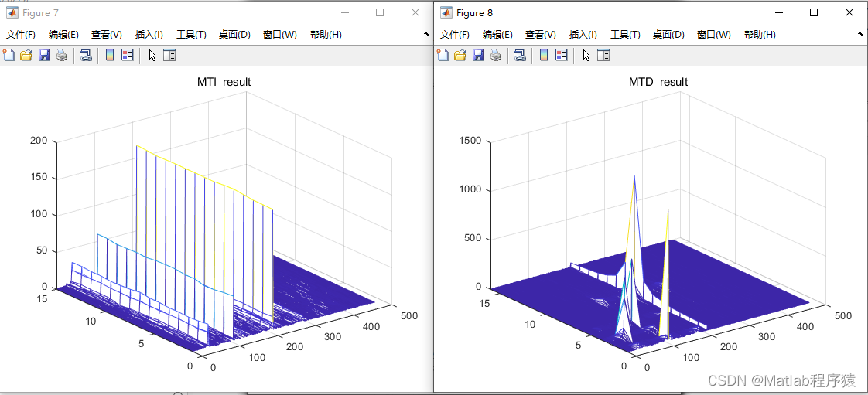Open 查看(V) menu in Figure 8
Image resolution: width=868 pixels, height=395 pixels.
click(x=540, y=35)
